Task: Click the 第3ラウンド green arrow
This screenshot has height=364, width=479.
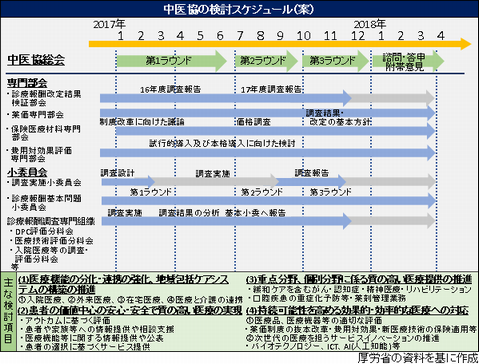Action: point(335,61)
